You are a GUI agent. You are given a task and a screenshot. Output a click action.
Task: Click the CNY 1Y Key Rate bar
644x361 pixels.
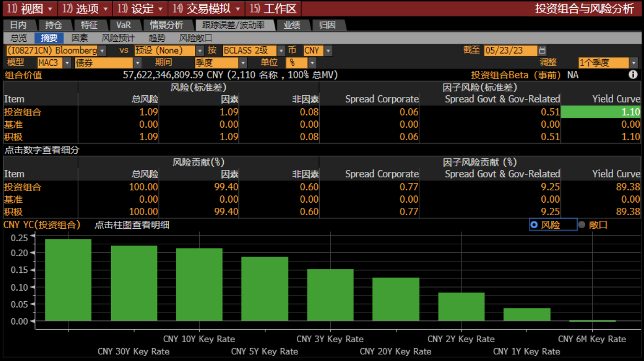click(x=527, y=315)
